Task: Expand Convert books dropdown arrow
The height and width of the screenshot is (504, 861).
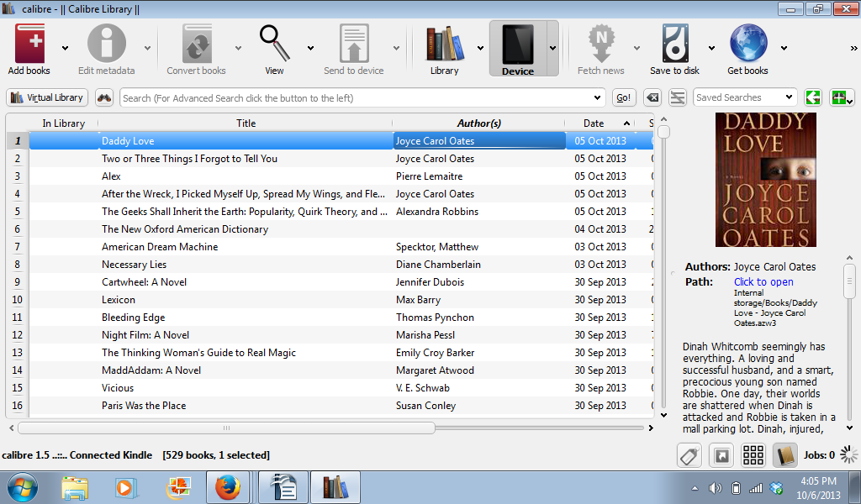Action: click(x=238, y=48)
